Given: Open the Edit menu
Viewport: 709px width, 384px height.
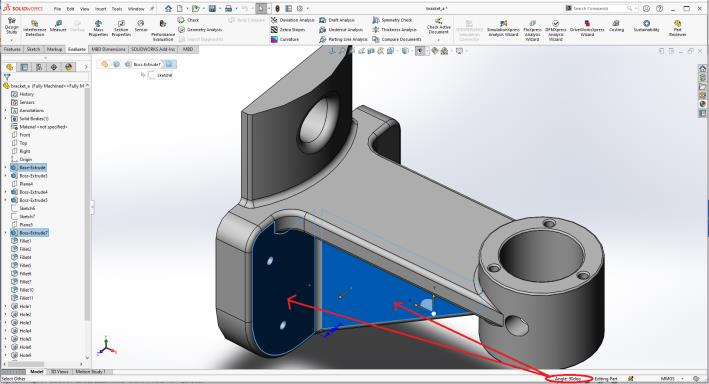Looking at the screenshot, I should coord(71,9).
